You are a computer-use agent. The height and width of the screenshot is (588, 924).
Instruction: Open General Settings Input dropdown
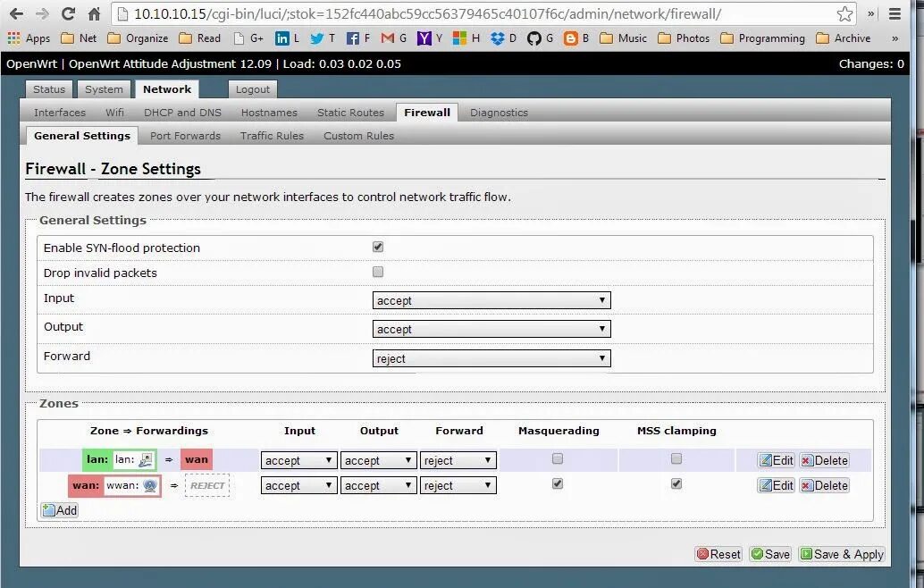tap(491, 300)
